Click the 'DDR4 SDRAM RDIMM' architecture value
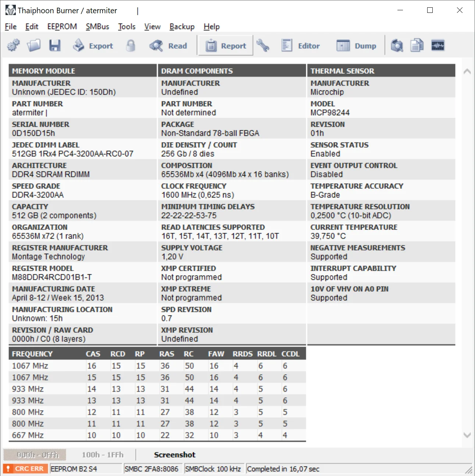The width and height of the screenshot is (475, 476). [51, 174]
